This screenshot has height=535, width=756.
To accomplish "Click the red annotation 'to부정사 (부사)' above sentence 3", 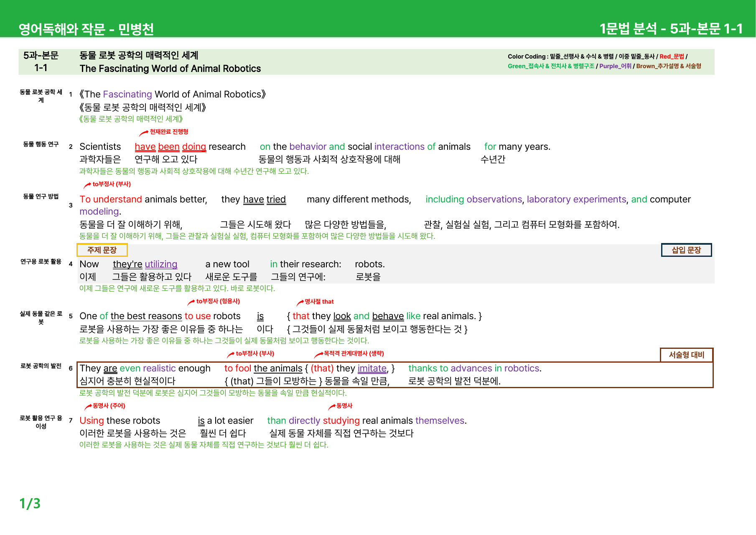I will tap(112, 184).
